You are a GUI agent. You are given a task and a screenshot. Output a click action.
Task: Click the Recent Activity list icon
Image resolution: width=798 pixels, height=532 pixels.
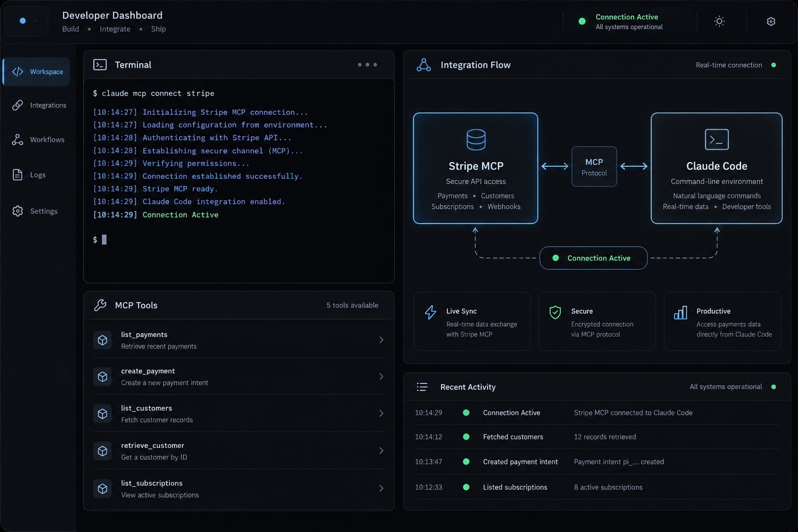coord(422,387)
